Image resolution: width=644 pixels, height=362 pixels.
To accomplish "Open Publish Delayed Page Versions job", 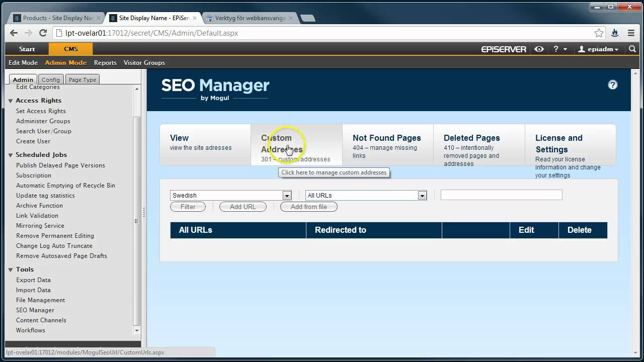I will pyautogui.click(x=60, y=165).
